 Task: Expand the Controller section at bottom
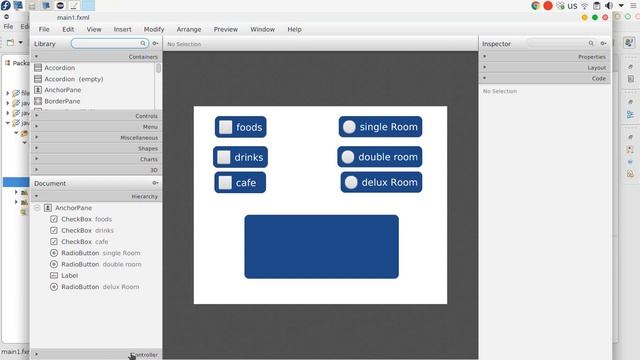[x=96, y=354]
